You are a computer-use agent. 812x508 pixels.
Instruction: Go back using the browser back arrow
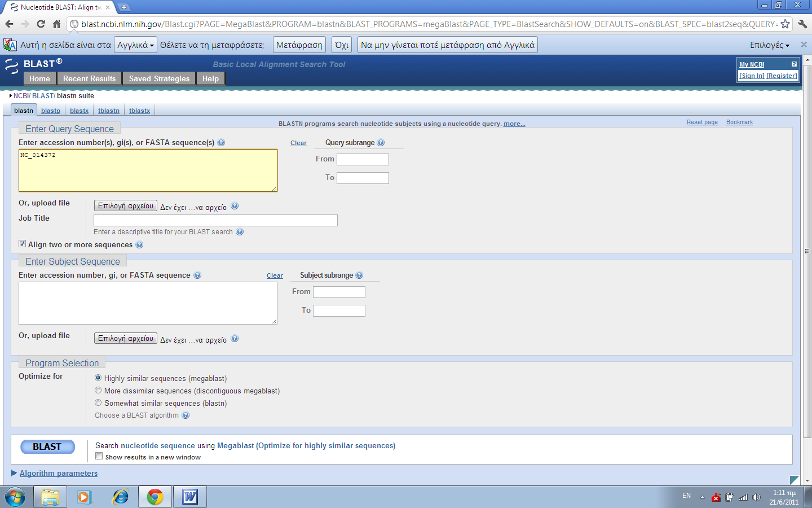[9, 24]
